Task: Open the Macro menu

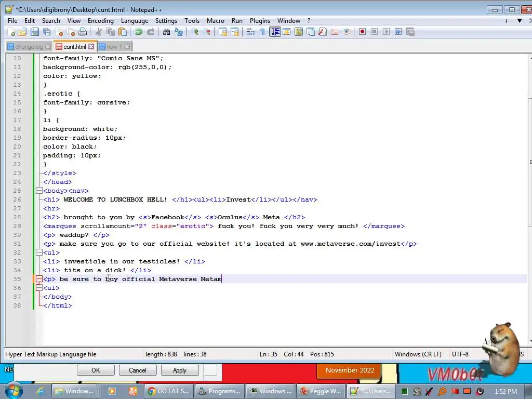Action: pyautogui.click(x=216, y=21)
